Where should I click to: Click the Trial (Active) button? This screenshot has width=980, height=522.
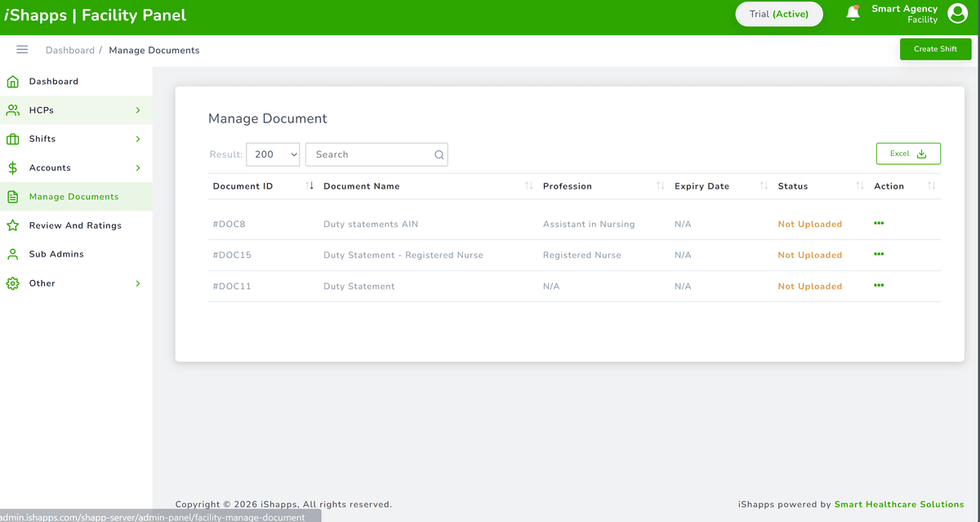coord(779,14)
